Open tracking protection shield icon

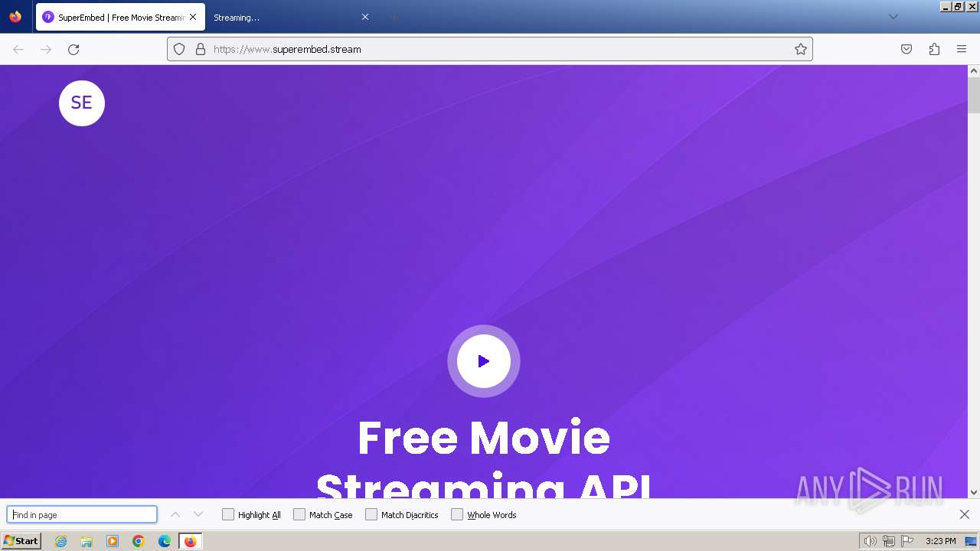(x=179, y=49)
